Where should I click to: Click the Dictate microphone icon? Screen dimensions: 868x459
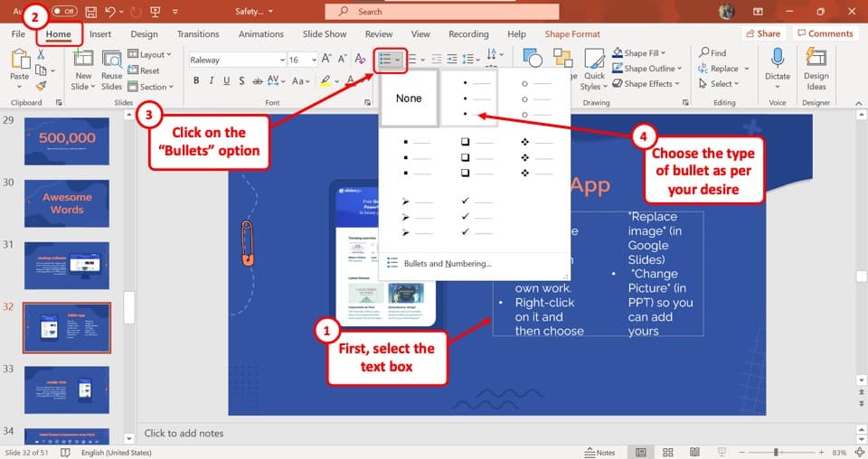778,58
